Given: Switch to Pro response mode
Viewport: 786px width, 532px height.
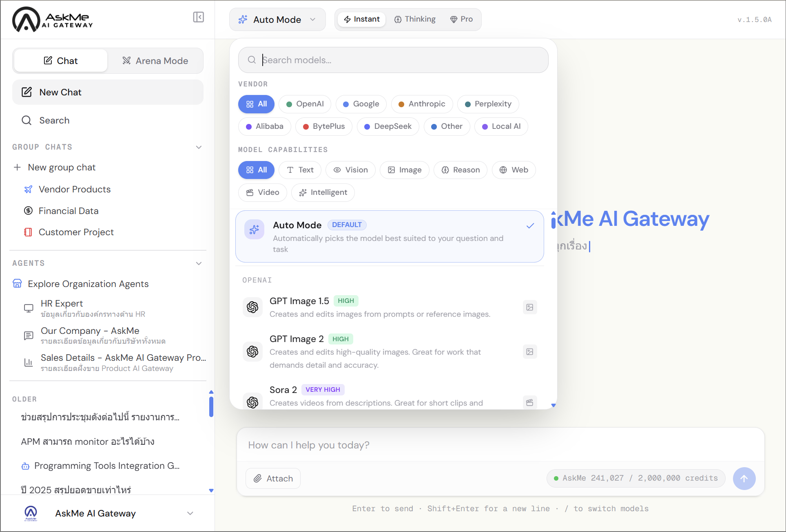Looking at the screenshot, I should coord(461,19).
